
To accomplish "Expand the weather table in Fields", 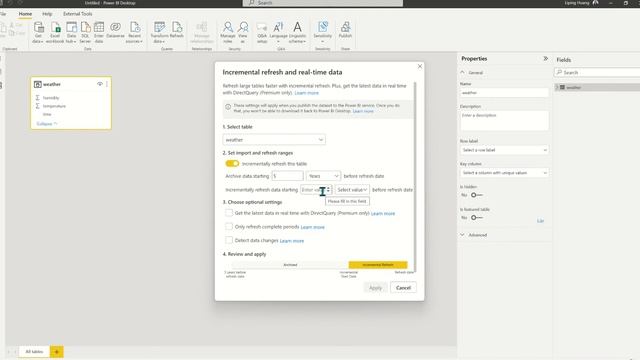I will (x=557, y=87).
